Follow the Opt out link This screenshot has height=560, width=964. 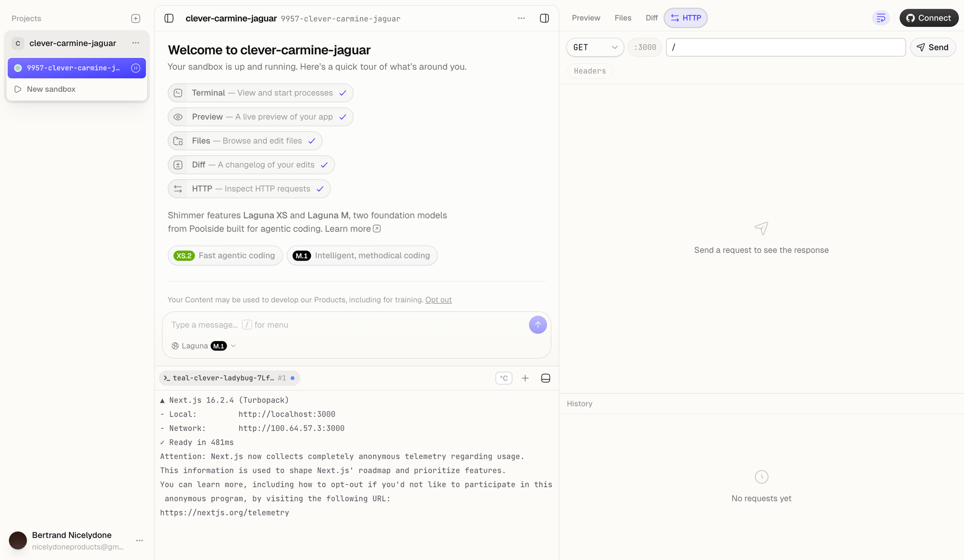pos(438,300)
